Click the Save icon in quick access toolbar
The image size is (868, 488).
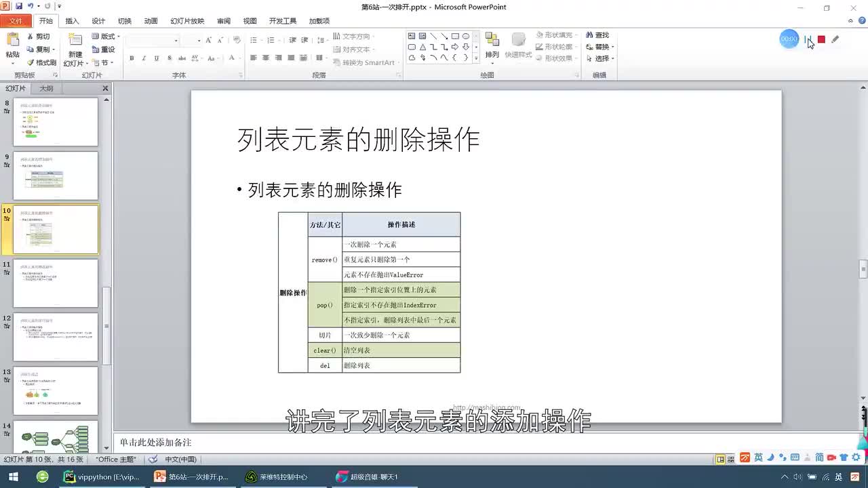[19, 6]
